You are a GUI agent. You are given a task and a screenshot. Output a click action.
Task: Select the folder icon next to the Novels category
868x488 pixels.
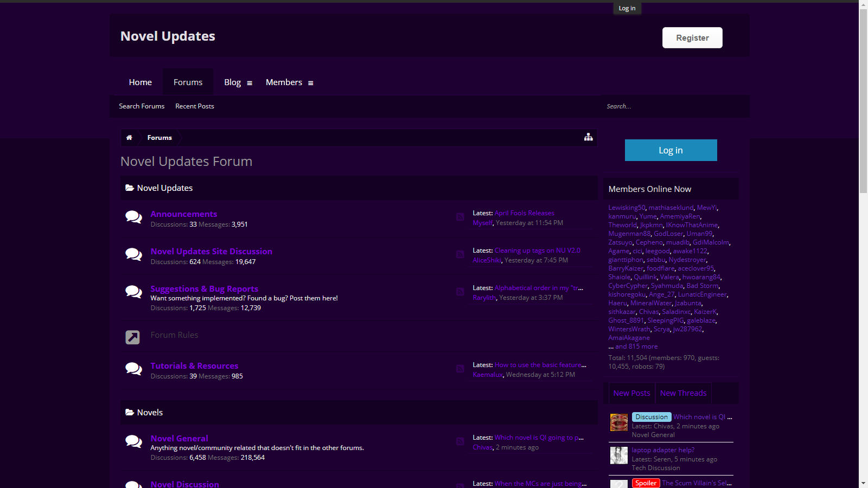129,412
